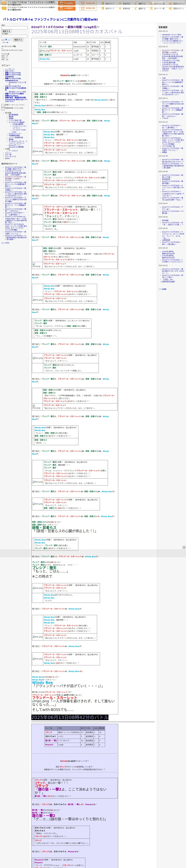Open 愚痴板 board link
Viewport: 186px width, 868px height.
[x=11, y=139]
